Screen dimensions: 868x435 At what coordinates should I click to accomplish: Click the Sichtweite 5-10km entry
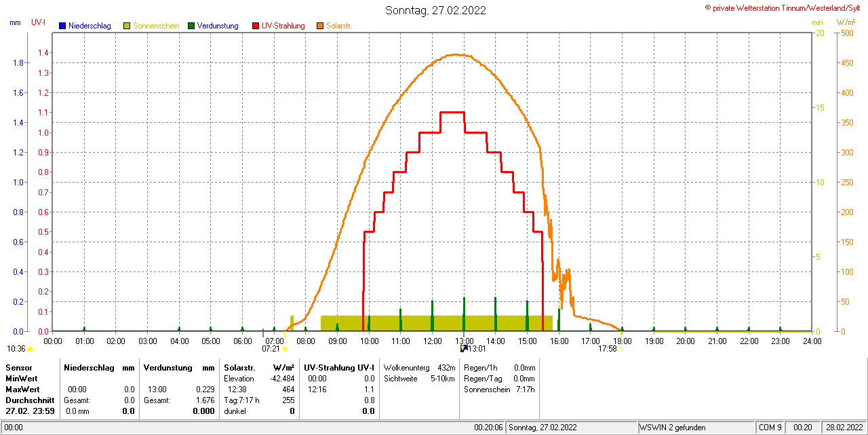(x=419, y=378)
